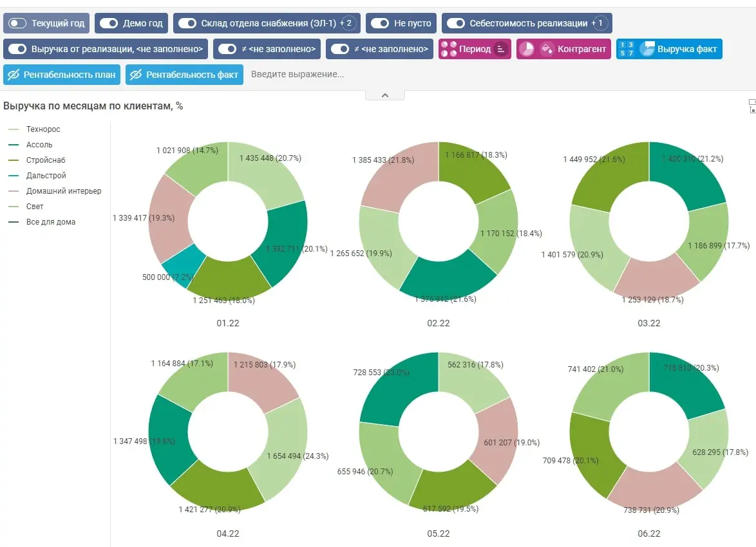The image size is (756, 547).
Task: Toggle the Текущий год filter switch
Action: [17, 23]
